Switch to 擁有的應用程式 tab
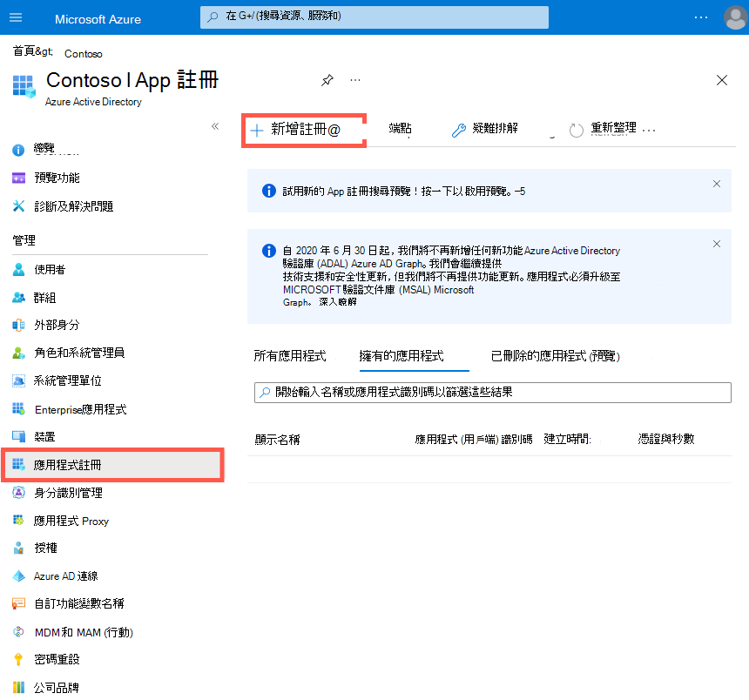 click(401, 356)
